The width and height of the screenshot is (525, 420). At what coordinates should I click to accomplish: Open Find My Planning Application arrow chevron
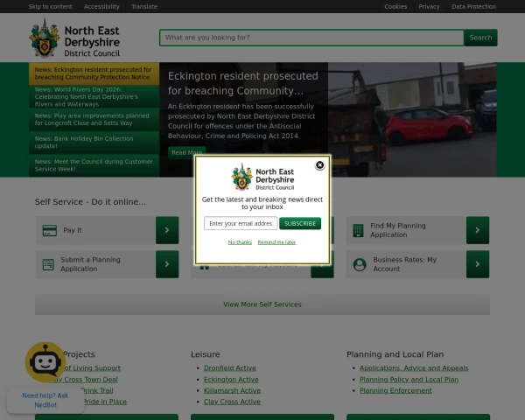tap(478, 230)
